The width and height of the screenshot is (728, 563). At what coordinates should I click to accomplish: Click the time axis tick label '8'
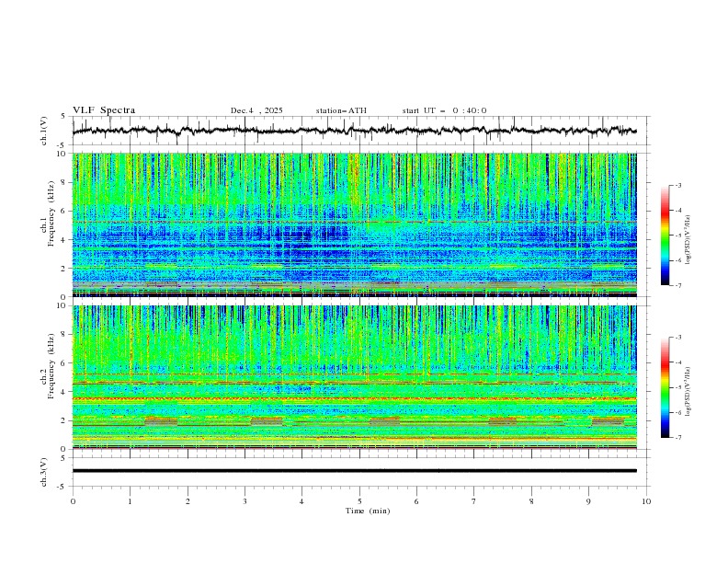coord(531,501)
